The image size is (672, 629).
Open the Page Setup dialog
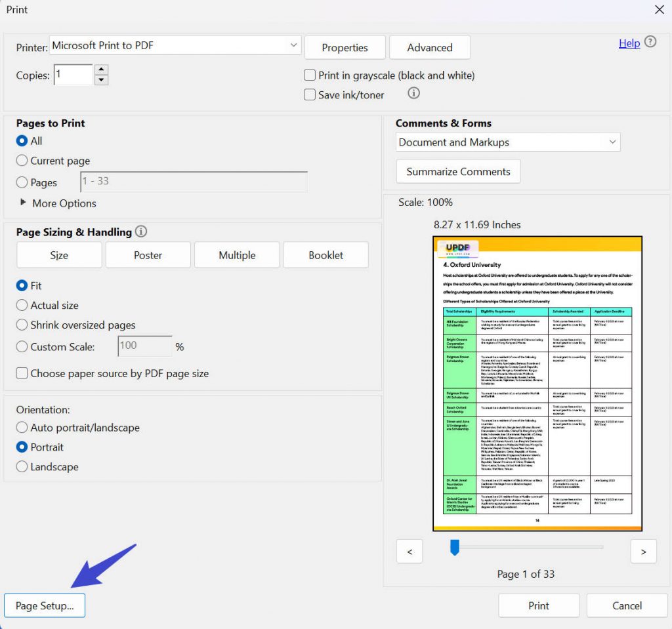click(x=44, y=605)
